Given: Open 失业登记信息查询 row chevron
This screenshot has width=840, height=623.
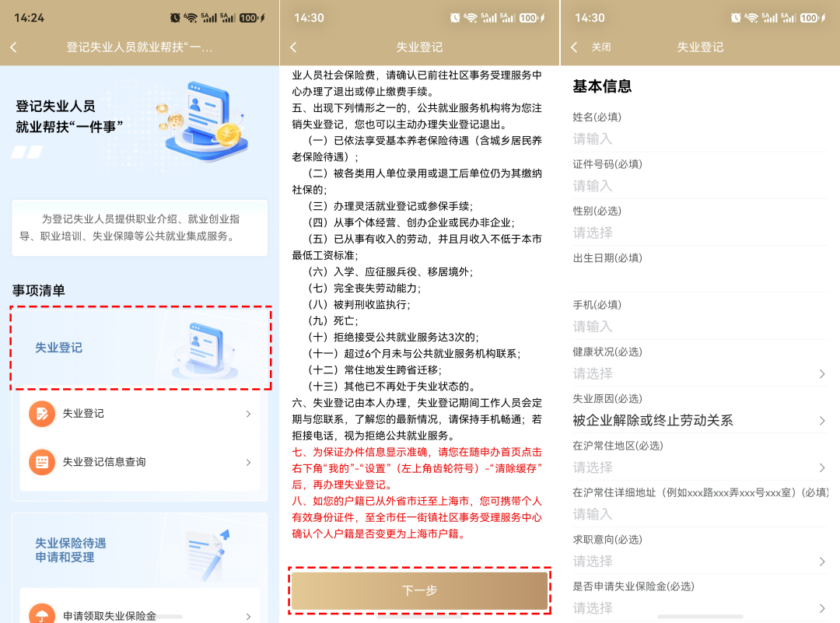Looking at the screenshot, I should 248,462.
